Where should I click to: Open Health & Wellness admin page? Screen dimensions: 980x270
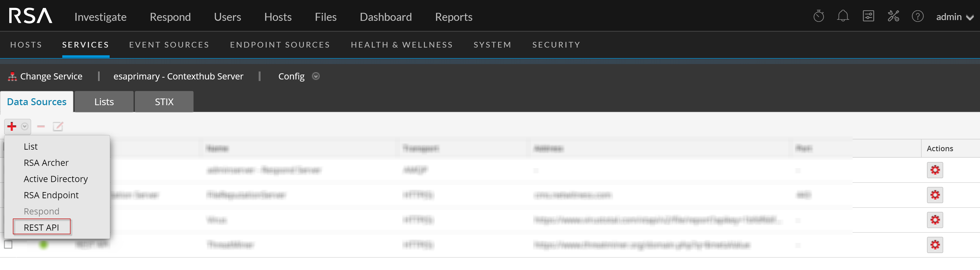pyautogui.click(x=401, y=45)
